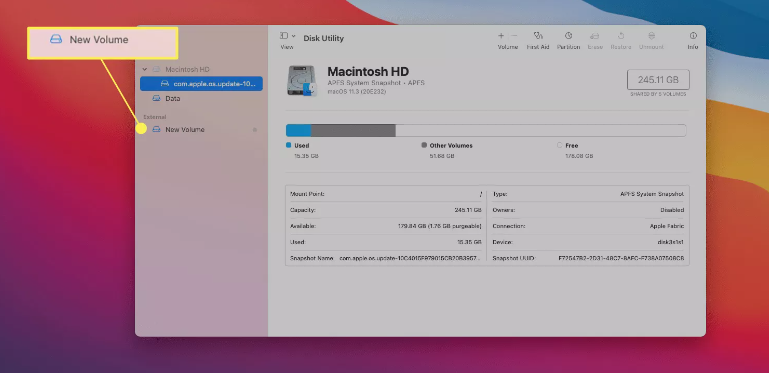Image resolution: width=769 pixels, height=373 pixels.
Task: Click the gray Other Volumes legend dot
Action: [x=424, y=145]
